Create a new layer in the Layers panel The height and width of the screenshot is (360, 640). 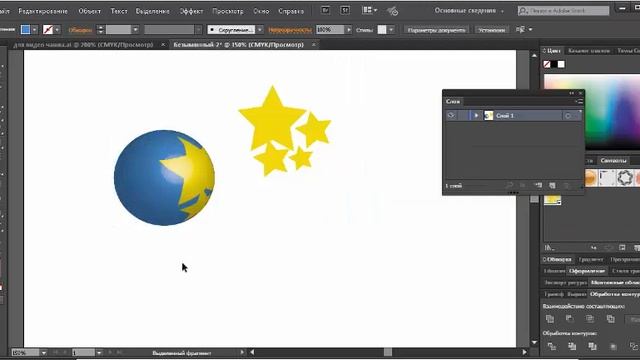coord(552,186)
